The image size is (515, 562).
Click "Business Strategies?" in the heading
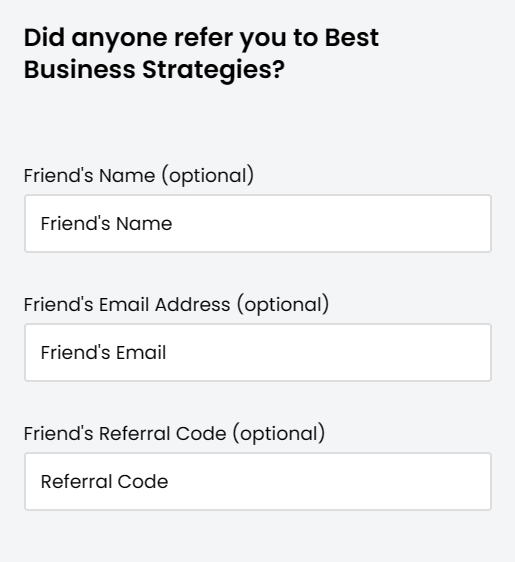pyautogui.click(x=154, y=70)
